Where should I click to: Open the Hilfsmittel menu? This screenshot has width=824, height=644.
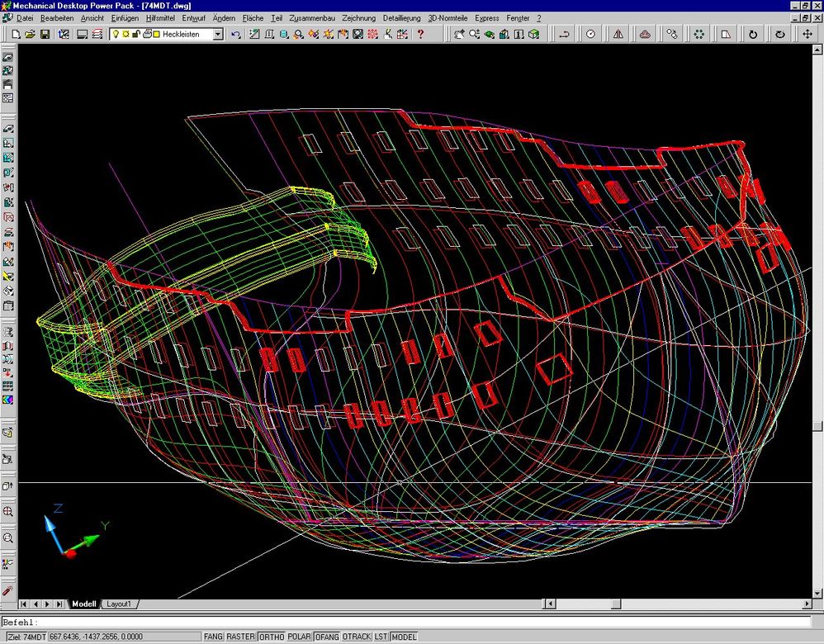(160, 18)
